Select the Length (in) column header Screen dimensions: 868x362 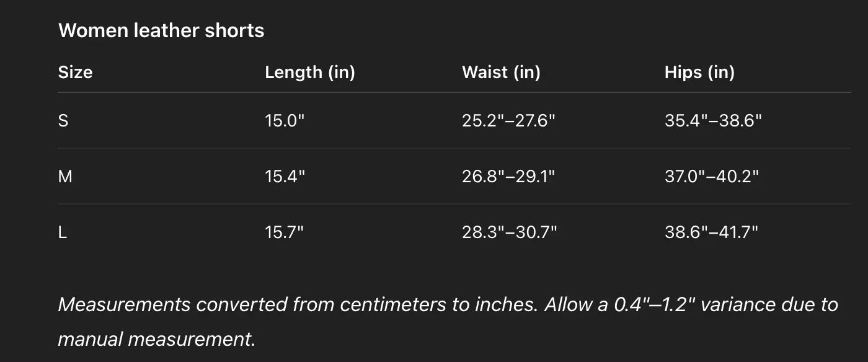[309, 72]
